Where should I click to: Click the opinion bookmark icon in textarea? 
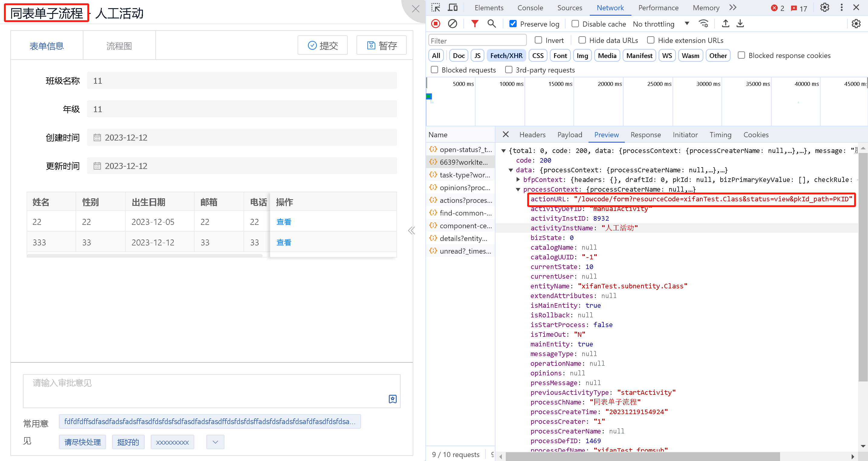tap(392, 399)
